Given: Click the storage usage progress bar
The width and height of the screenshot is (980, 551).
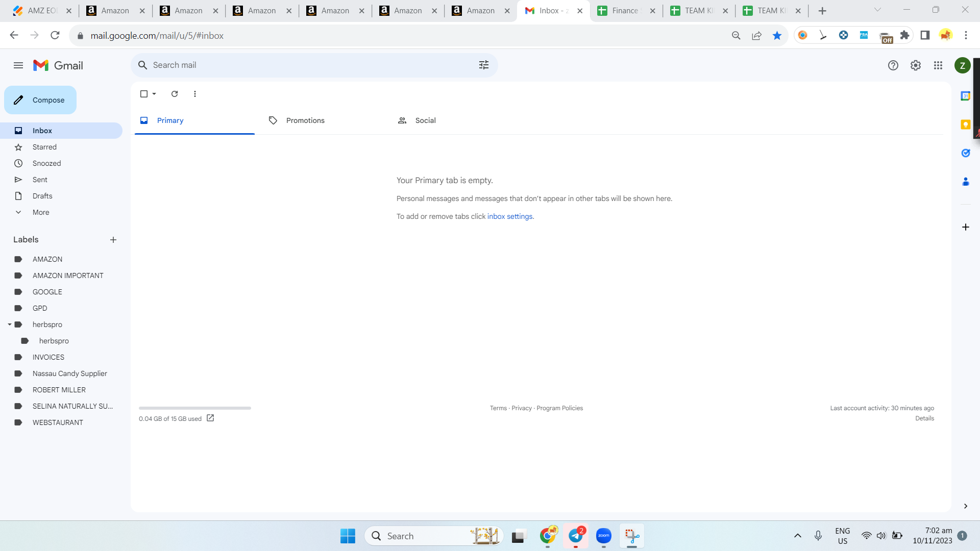Looking at the screenshot, I should coord(195,408).
